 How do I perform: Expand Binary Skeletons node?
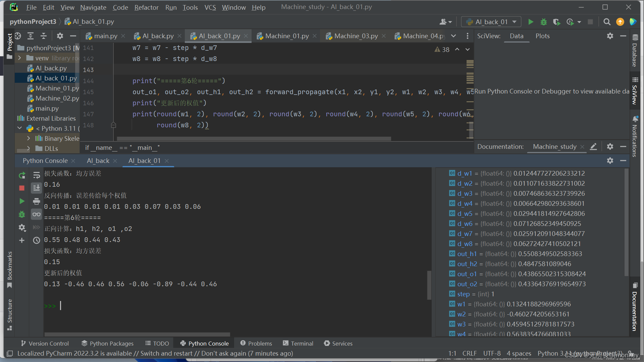pyautogui.click(x=29, y=138)
